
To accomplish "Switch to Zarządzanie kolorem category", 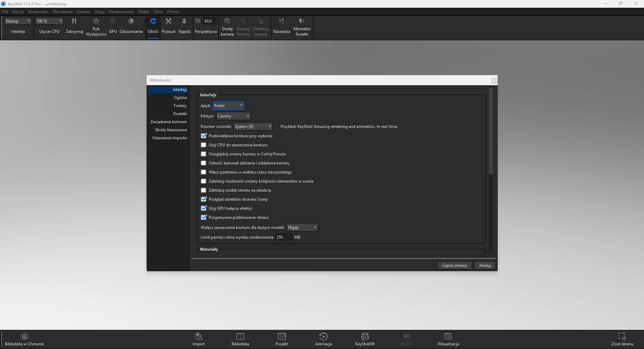I will coord(168,122).
